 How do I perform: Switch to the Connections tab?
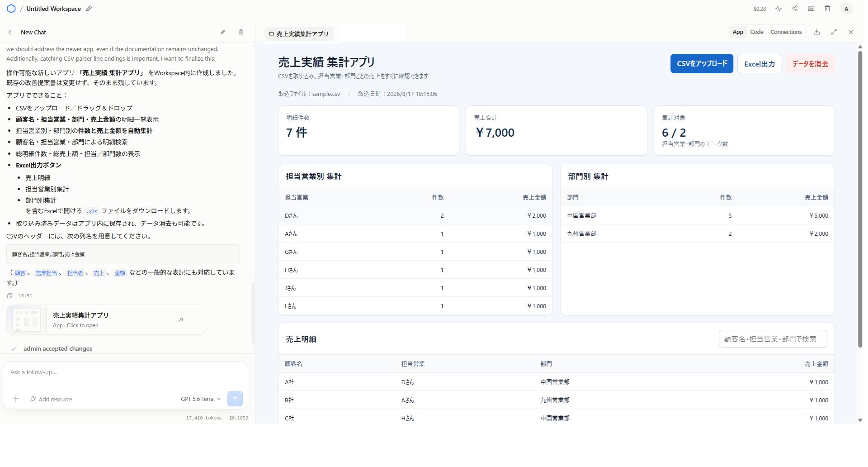pos(786,32)
